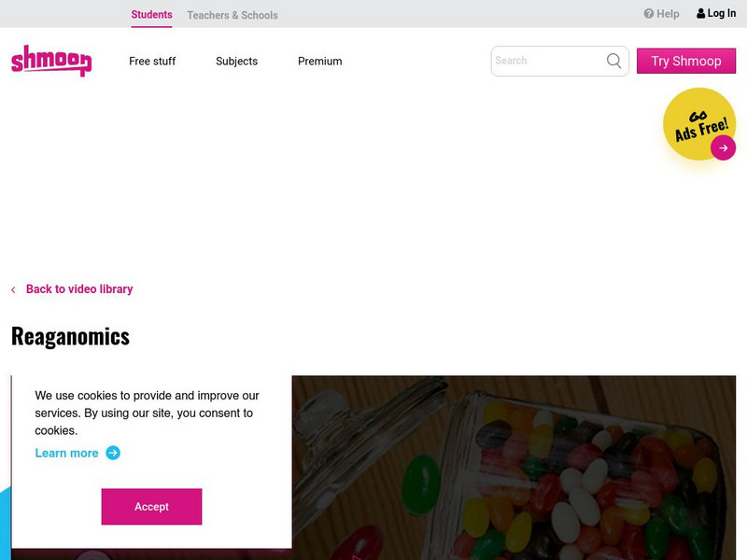Image resolution: width=747 pixels, height=560 pixels.
Task: Focus the Search input field
Action: point(547,61)
